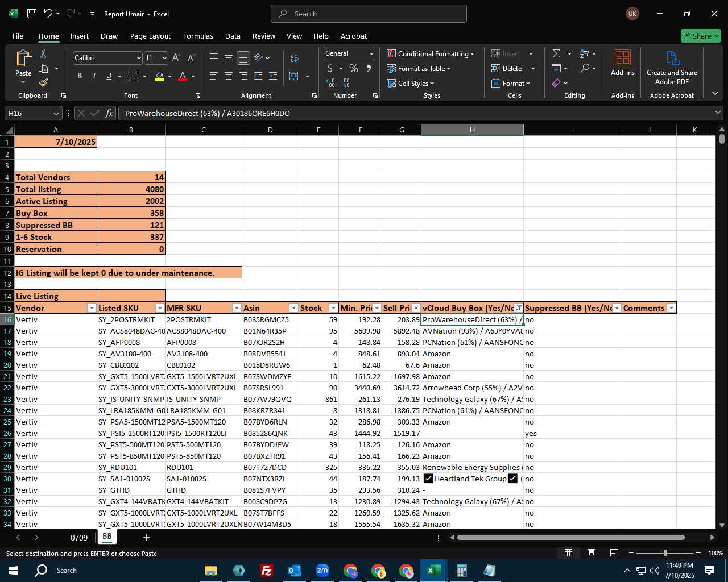Open the Vendor column filter dropdown
Image resolution: width=728 pixels, height=582 pixels.
click(x=92, y=308)
